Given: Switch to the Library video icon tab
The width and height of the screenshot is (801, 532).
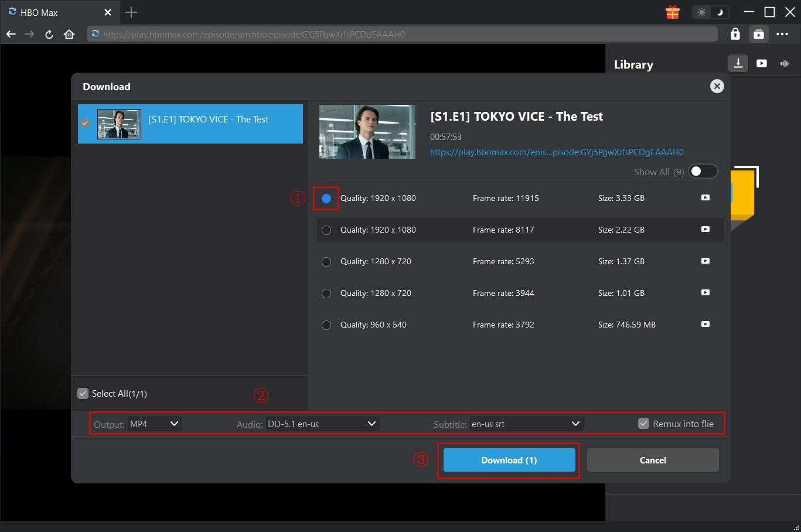Looking at the screenshot, I should pos(761,63).
